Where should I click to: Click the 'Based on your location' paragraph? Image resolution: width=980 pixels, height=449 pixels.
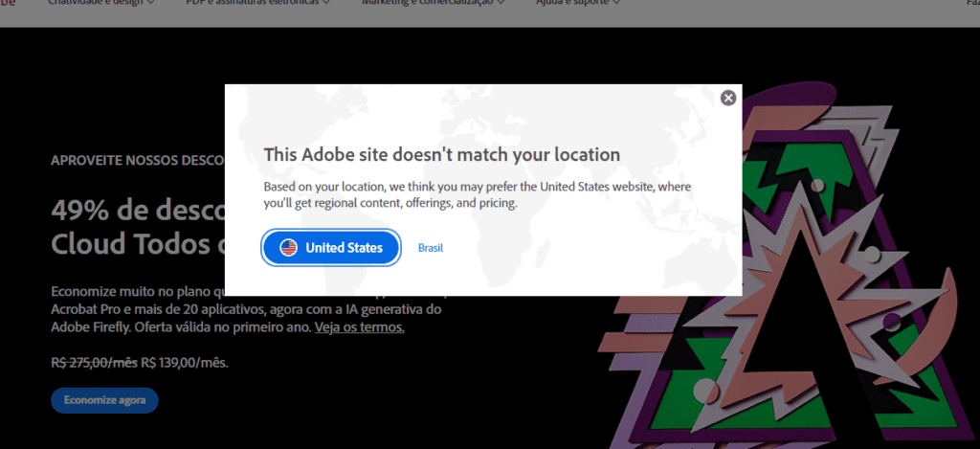tap(478, 195)
